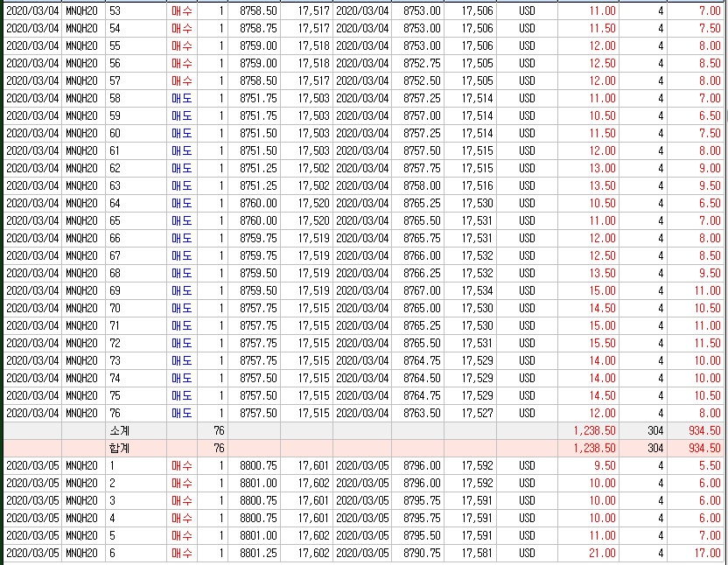Click the 17,518 value in row 55

click(x=313, y=46)
